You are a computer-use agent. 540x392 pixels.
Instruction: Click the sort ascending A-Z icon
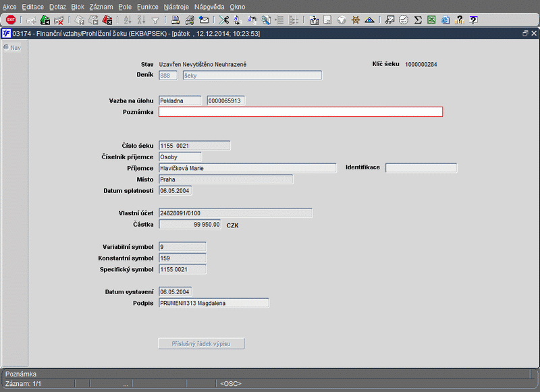(128, 20)
